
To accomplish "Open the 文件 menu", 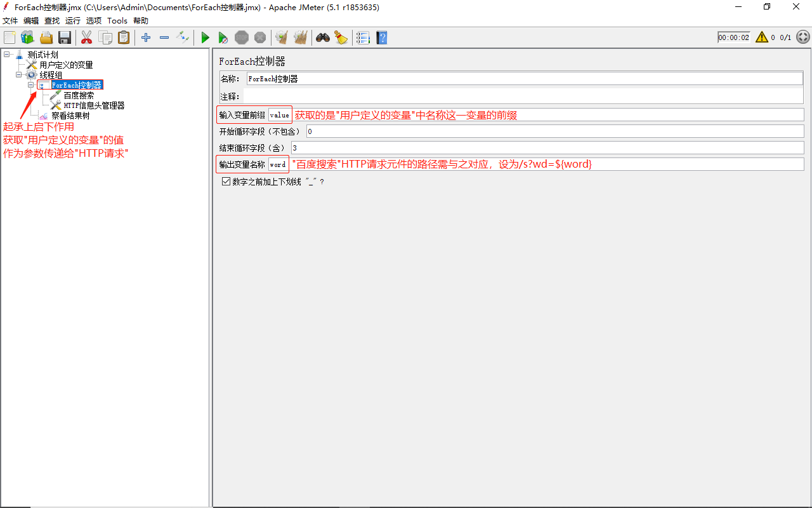I will (10, 21).
